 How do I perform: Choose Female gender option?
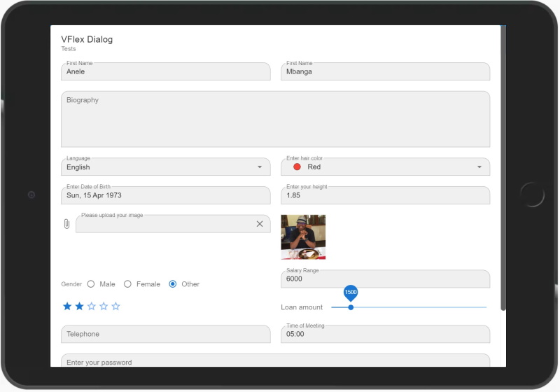click(x=127, y=283)
